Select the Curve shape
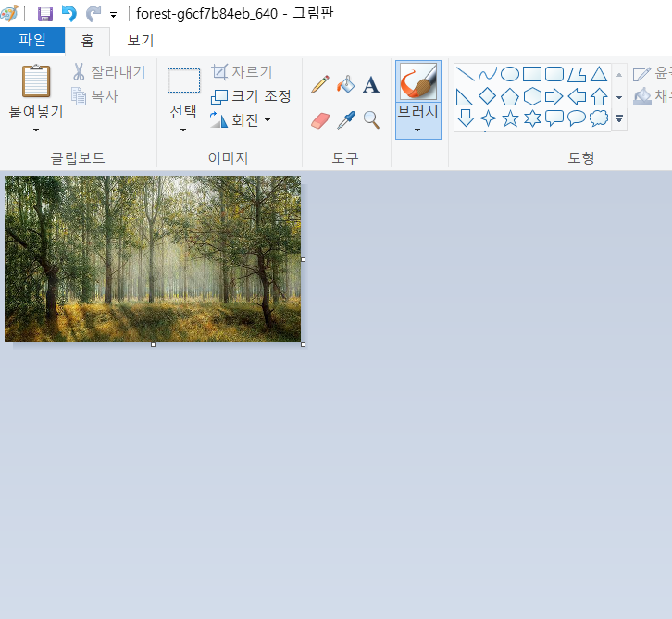The width and height of the screenshot is (672, 619). tap(487, 74)
